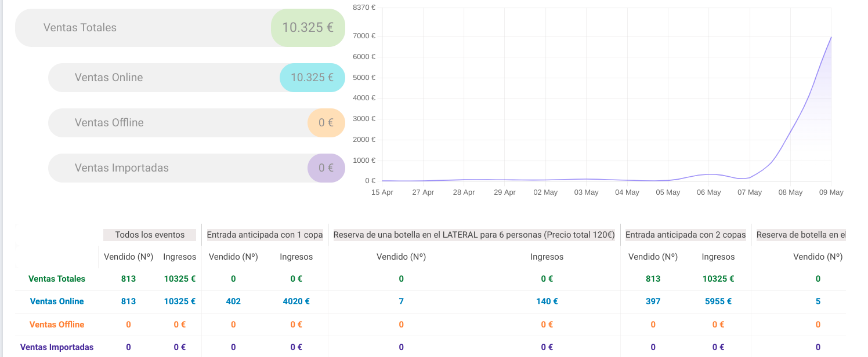
Task: Click the Ventas Online table row label
Action: [57, 301]
